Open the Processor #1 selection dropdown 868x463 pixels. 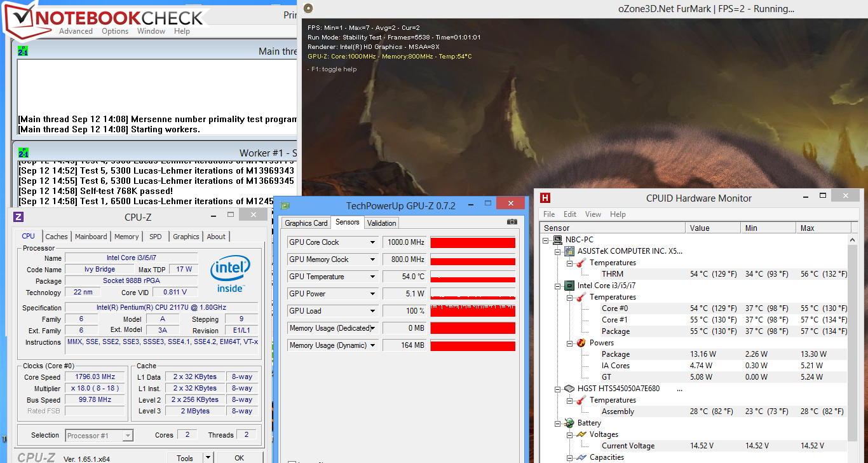click(128, 436)
